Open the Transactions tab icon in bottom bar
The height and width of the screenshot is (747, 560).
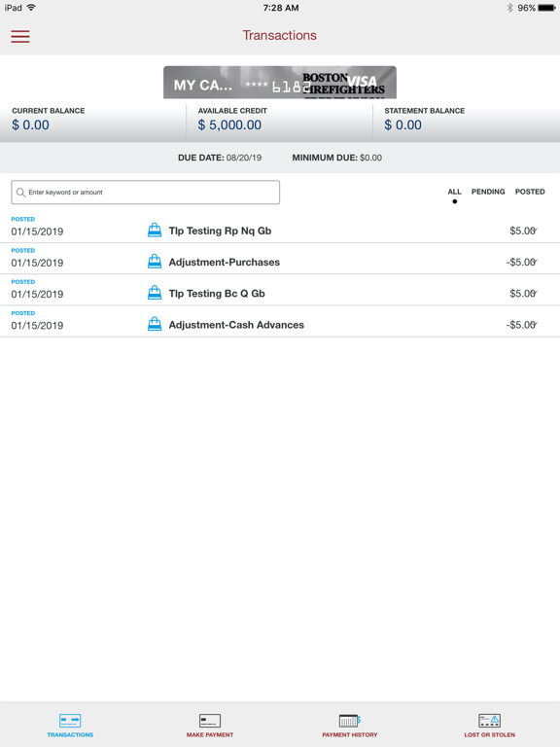(x=70, y=721)
